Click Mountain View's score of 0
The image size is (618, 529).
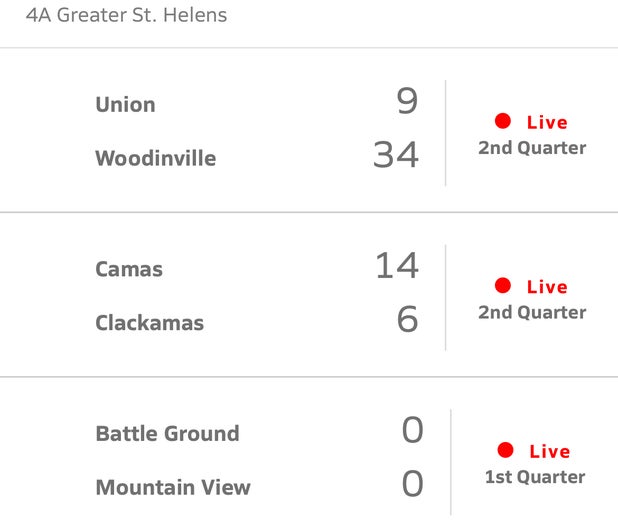coord(413,484)
